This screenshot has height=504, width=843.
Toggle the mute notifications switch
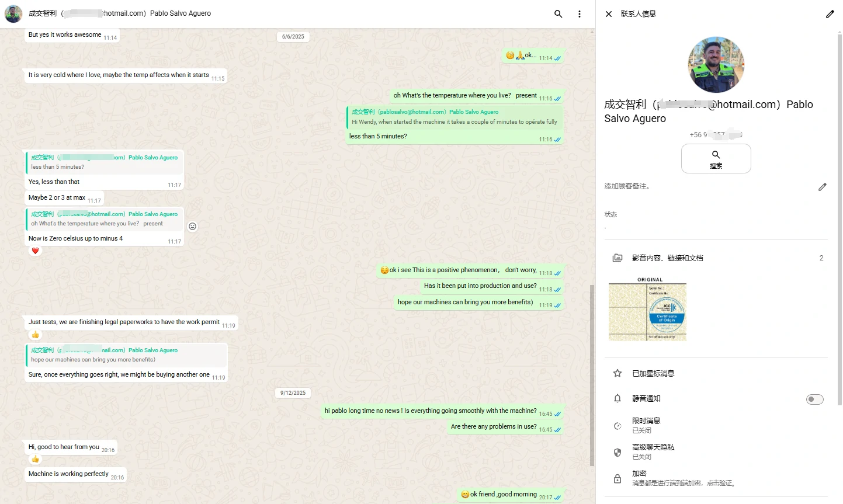click(814, 399)
